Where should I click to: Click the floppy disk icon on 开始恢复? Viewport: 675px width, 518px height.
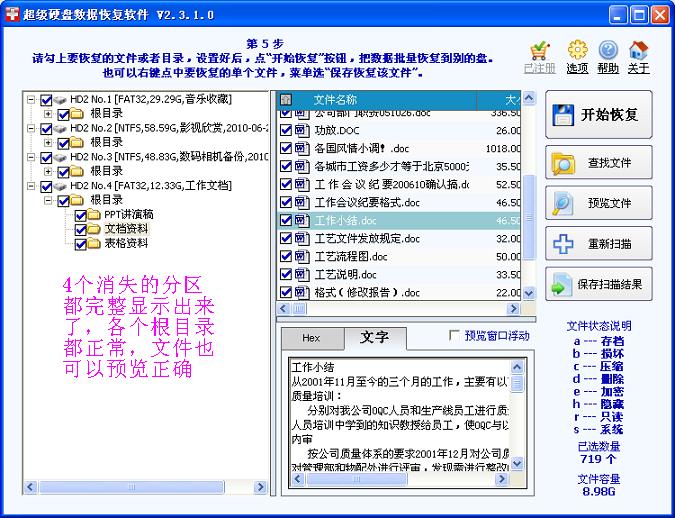563,115
